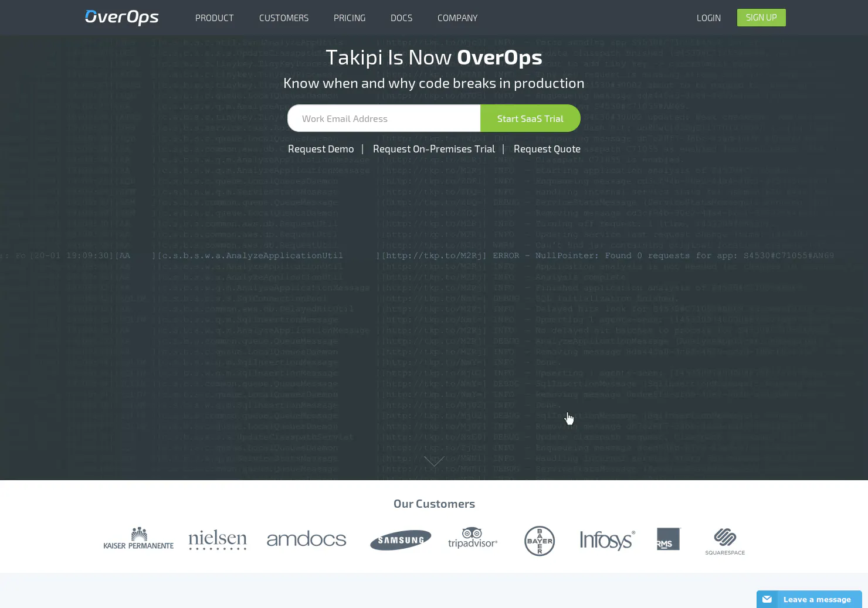Click the Bayer customer logo
This screenshot has height=608, width=868.
540,541
